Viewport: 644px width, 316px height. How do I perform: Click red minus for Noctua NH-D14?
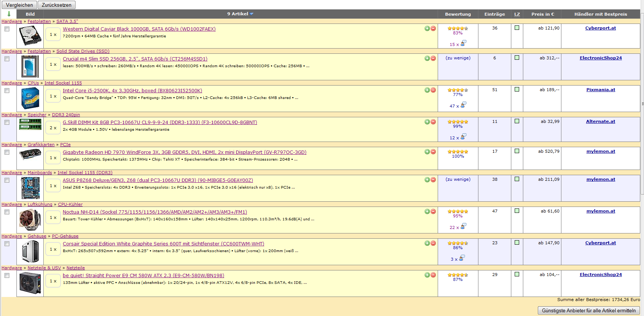pyautogui.click(x=433, y=211)
